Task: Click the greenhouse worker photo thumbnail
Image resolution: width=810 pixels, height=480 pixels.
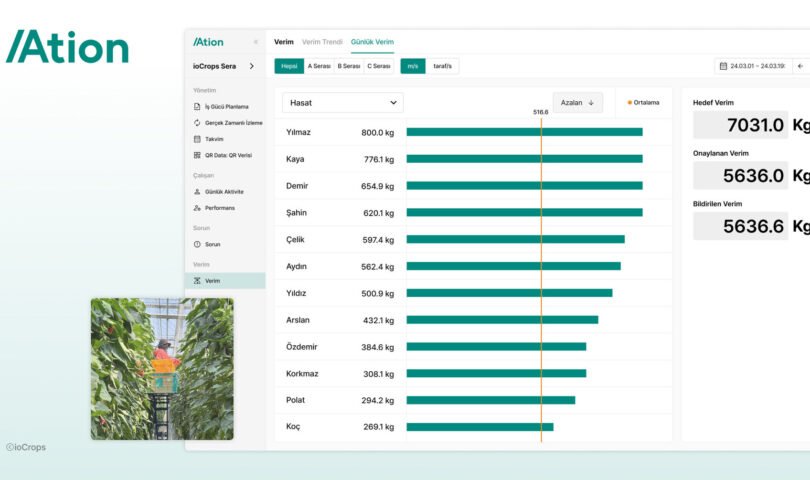Action: tap(162, 368)
